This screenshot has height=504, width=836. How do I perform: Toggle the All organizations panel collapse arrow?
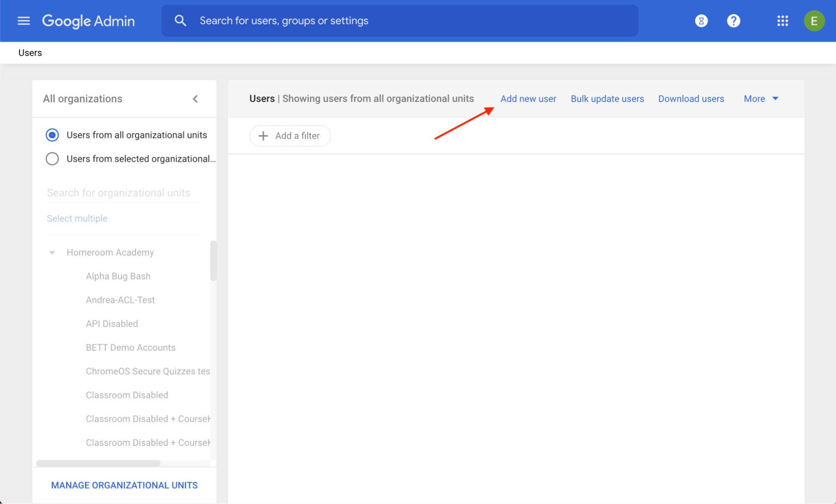[195, 99]
